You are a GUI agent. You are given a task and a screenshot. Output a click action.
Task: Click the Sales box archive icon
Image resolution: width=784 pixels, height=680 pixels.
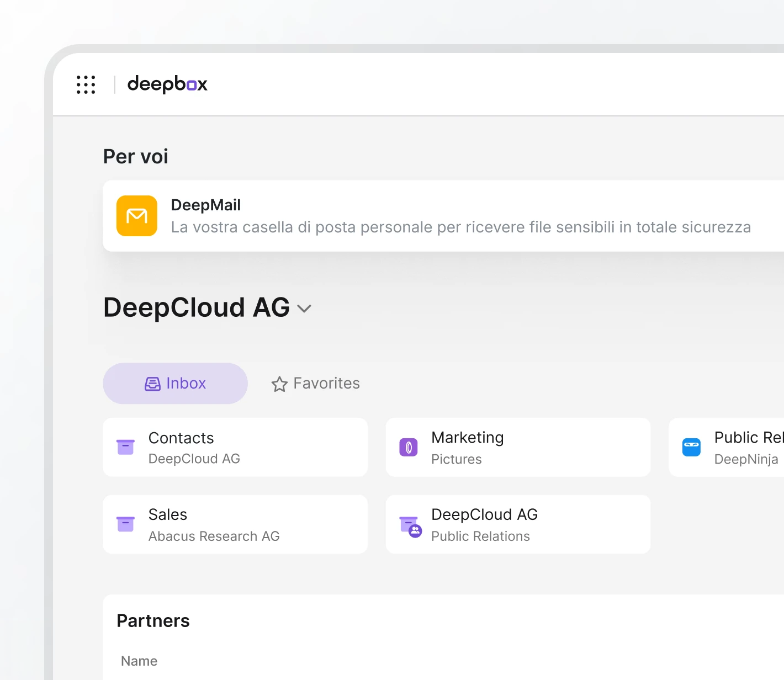[x=126, y=524]
